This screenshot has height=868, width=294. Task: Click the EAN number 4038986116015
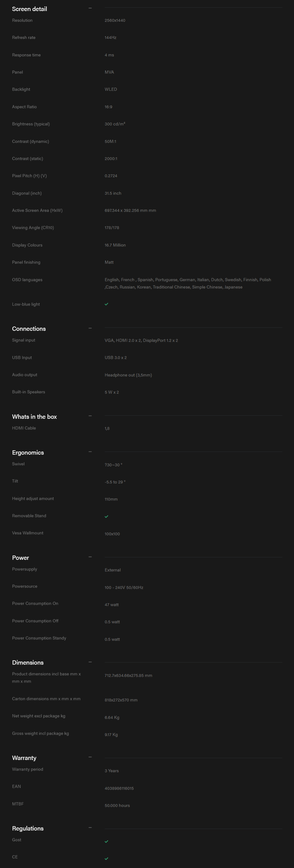pyautogui.click(x=119, y=788)
